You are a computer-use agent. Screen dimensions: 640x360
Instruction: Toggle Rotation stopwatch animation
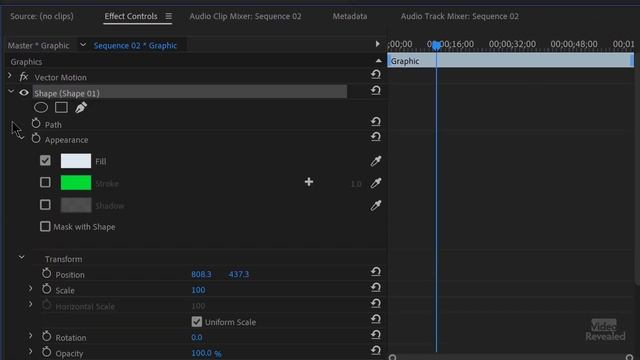[x=47, y=336]
